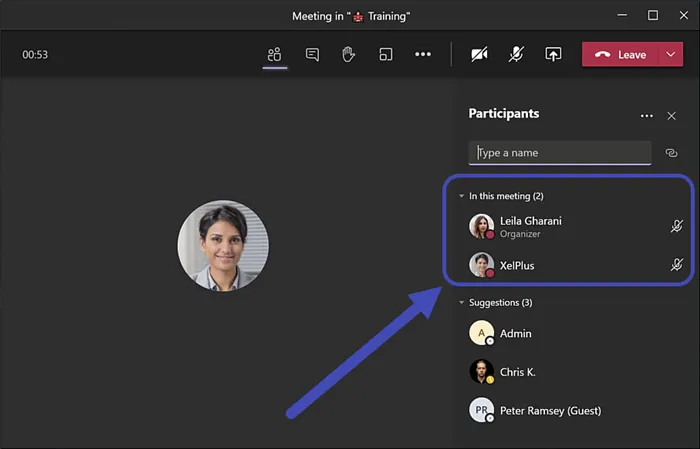Toggle Leila Gharani's muted mic icon

coord(677,227)
